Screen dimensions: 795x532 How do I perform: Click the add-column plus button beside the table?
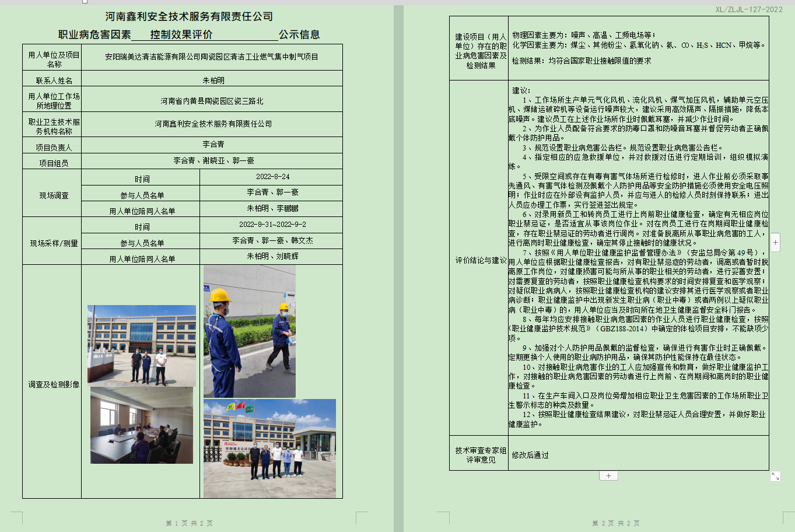pyautogui.click(x=775, y=242)
